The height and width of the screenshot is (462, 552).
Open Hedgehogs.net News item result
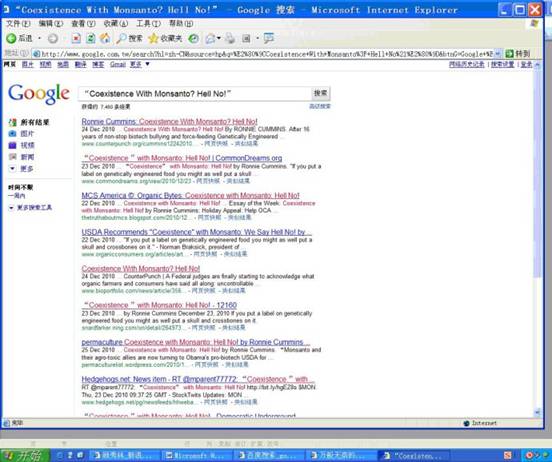pyautogui.click(x=198, y=379)
